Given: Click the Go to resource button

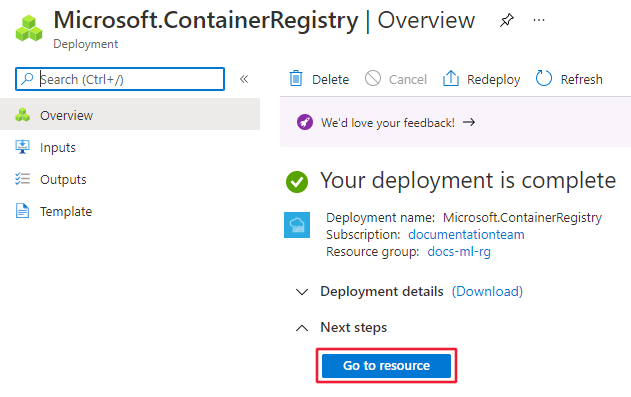Looking at the screenshot, I should point(386,365).
